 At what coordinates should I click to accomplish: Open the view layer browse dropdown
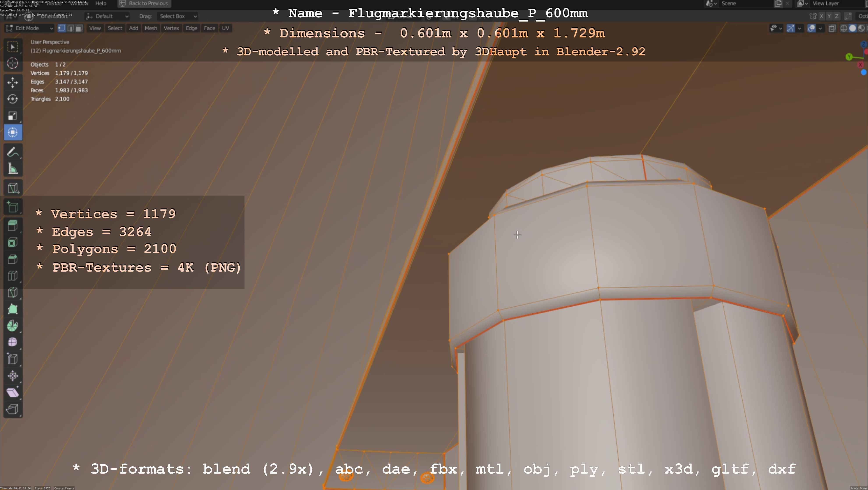(803, 3)
